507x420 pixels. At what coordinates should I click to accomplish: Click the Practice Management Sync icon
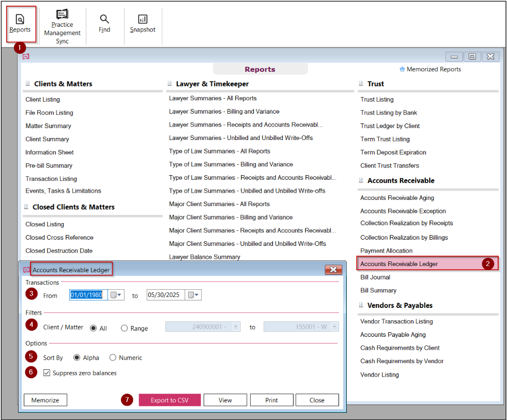62,14
